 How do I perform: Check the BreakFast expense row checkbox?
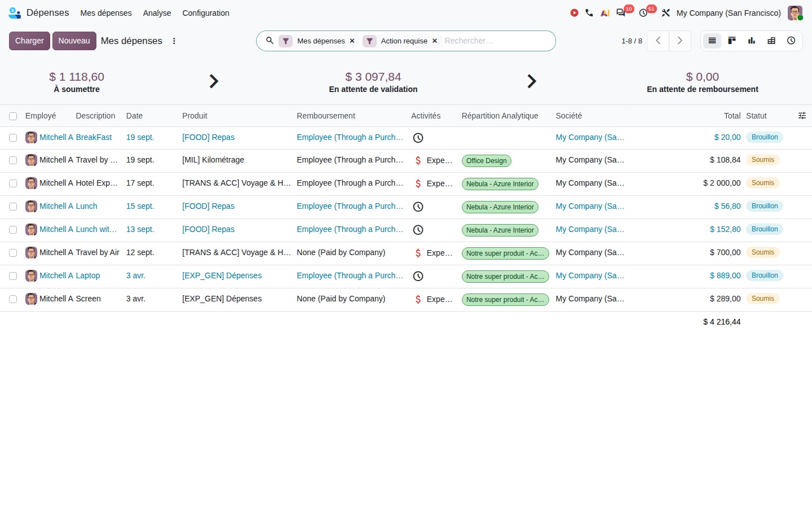pyautogui.click(x=13, y=138)
